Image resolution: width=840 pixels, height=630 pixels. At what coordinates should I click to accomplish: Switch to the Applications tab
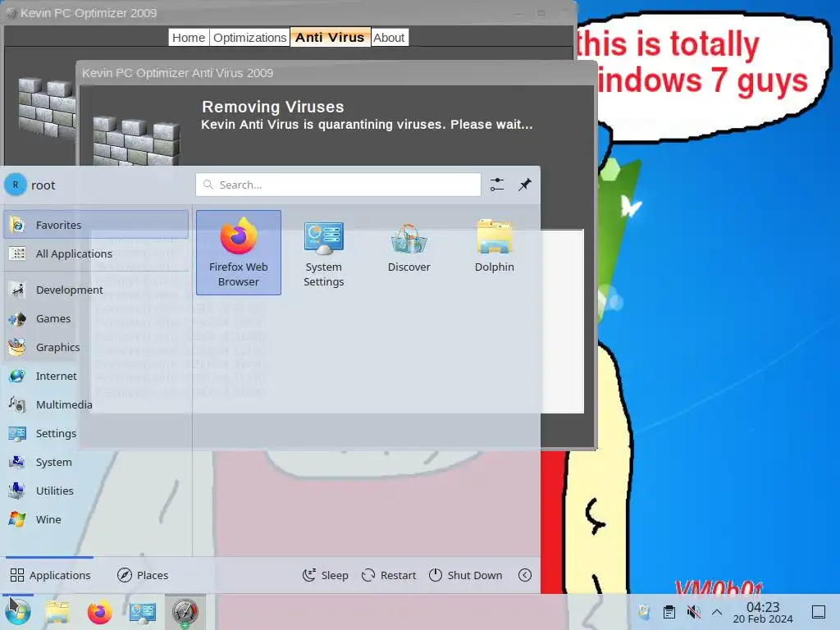50,575
